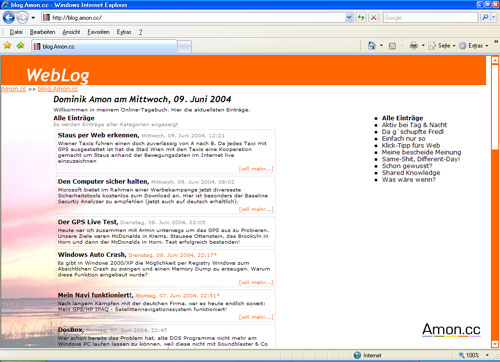Screen dimensions: 500x362
Task: Expand the command bar overflow chevron
Action: click(496, 42)
